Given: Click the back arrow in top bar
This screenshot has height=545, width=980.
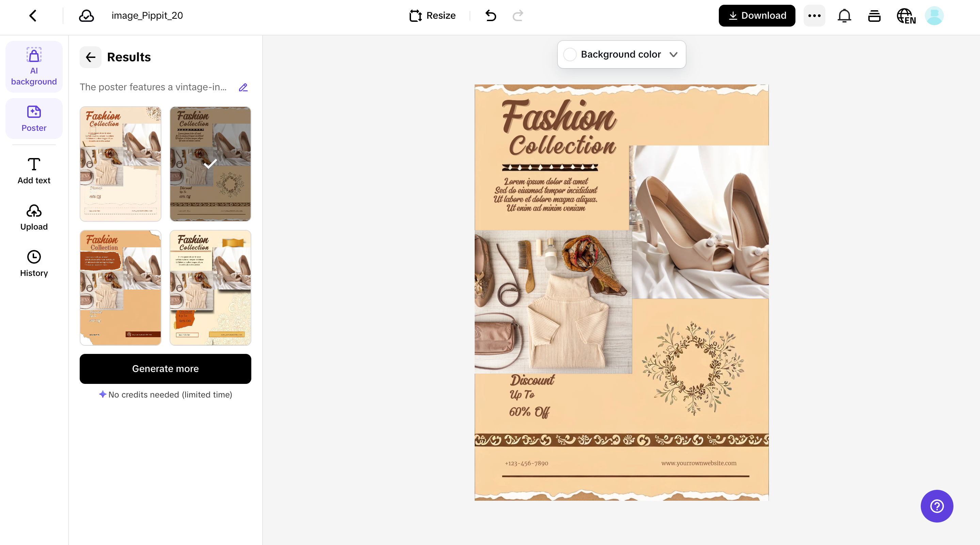Looking at the screenshot, I should [x=33, y=16].
